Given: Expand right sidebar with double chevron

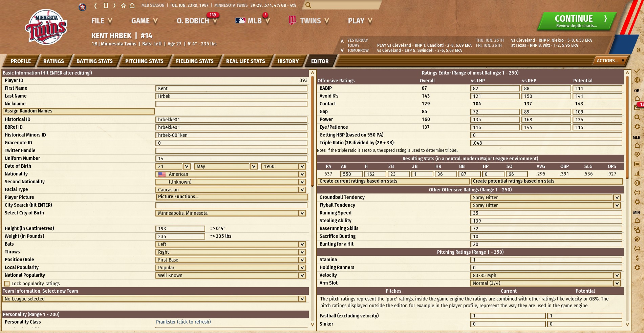Looking at the screenshot, I should point(638,50).
